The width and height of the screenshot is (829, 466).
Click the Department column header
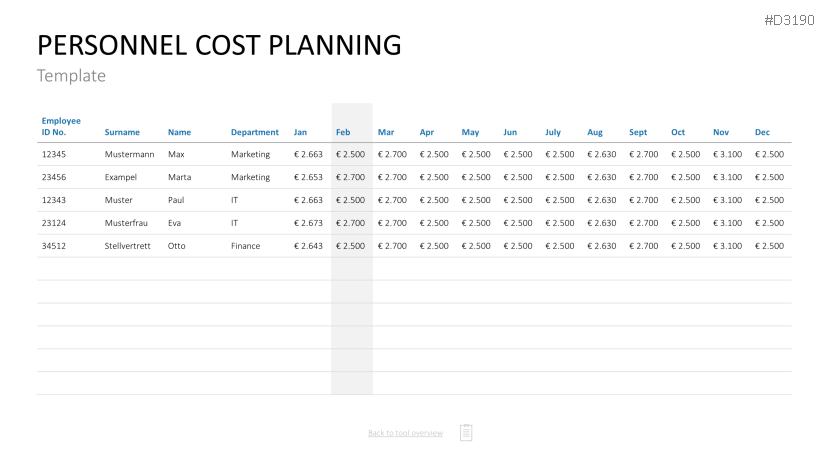(x=254, y=132)
